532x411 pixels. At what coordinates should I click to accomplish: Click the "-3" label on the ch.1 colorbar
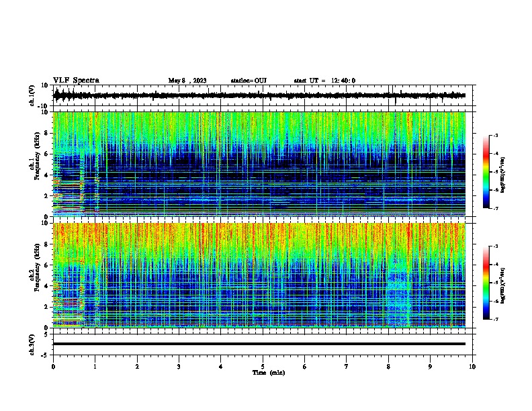[495, 136]
